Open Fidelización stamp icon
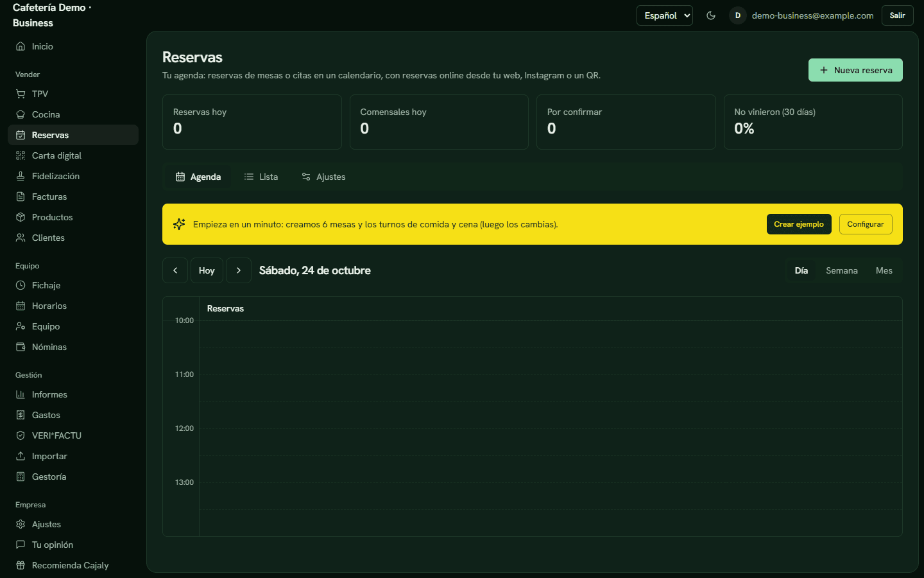The image size is (924, 578). point(21,176)
